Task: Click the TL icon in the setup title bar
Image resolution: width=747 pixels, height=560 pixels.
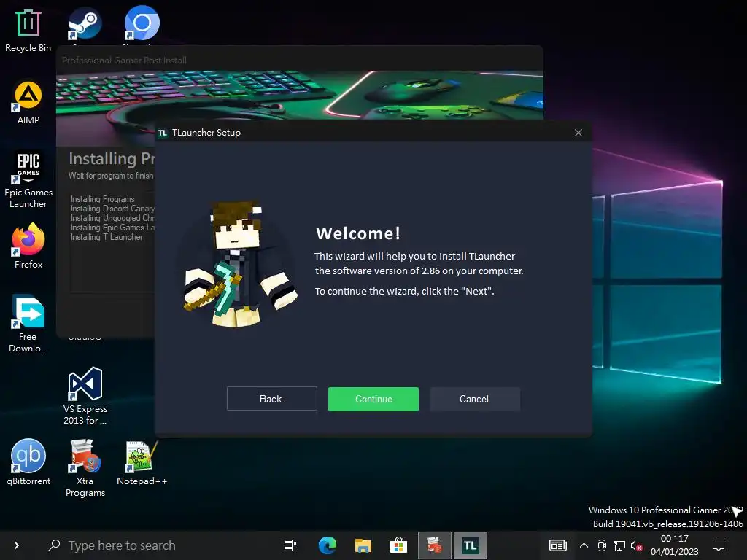Action: point(163,133)
